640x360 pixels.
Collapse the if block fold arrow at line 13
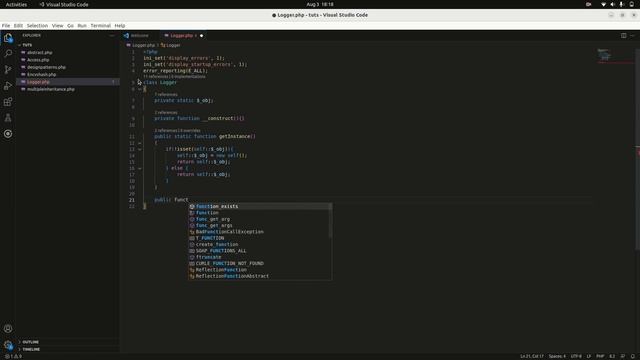[x=140, y=149]
